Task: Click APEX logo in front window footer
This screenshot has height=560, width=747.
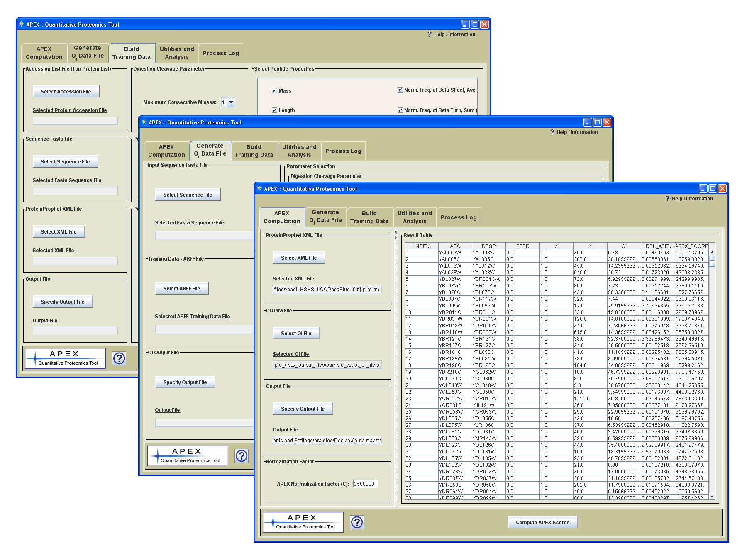Action: tap(303, 522)
